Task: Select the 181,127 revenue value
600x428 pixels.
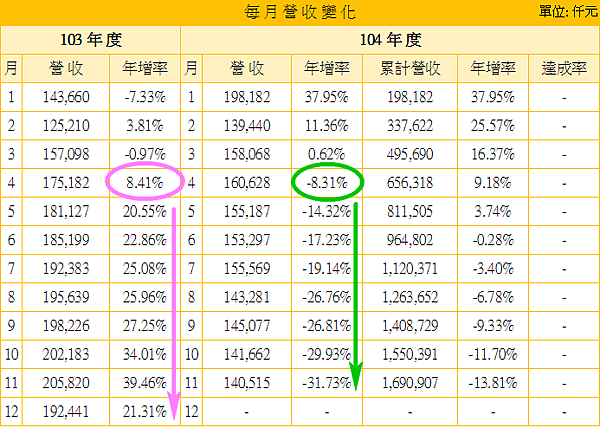Action: tap(66, 212)
